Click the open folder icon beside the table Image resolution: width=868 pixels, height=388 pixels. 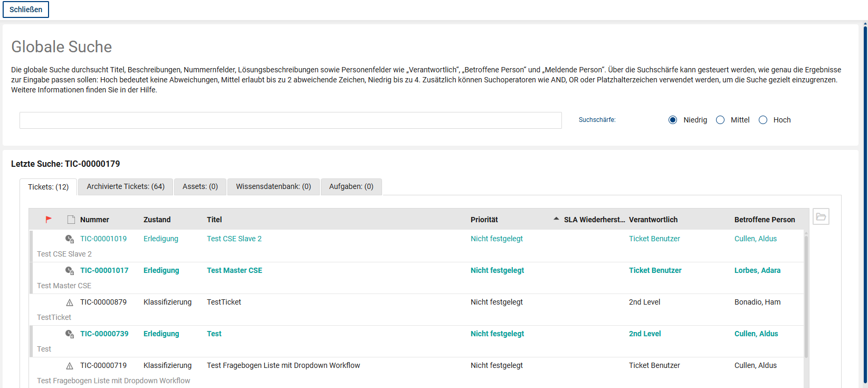tap(821, 216)
